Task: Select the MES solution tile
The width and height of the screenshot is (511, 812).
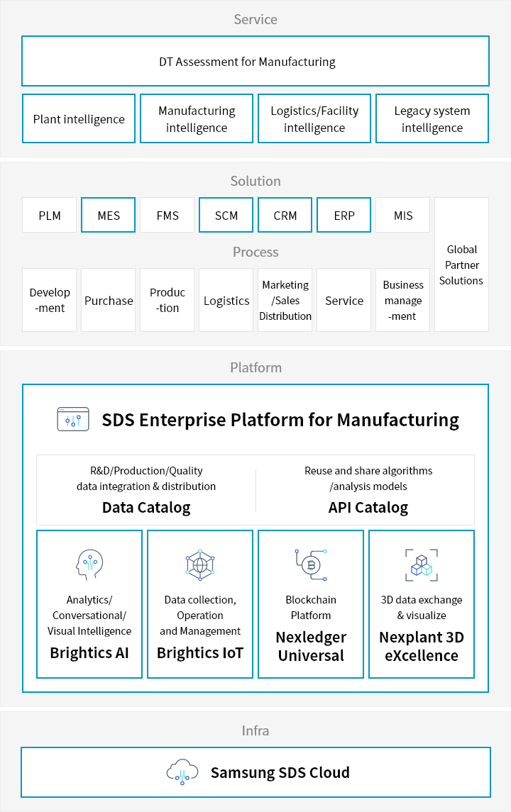Action: click(x=109, y=215)
